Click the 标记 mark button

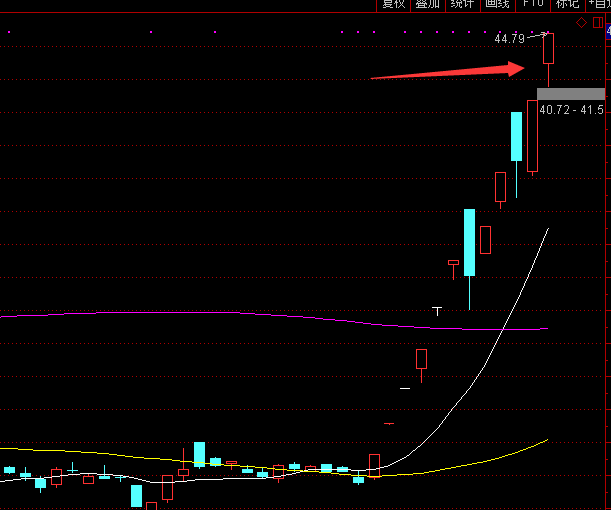tap(567, 4)
